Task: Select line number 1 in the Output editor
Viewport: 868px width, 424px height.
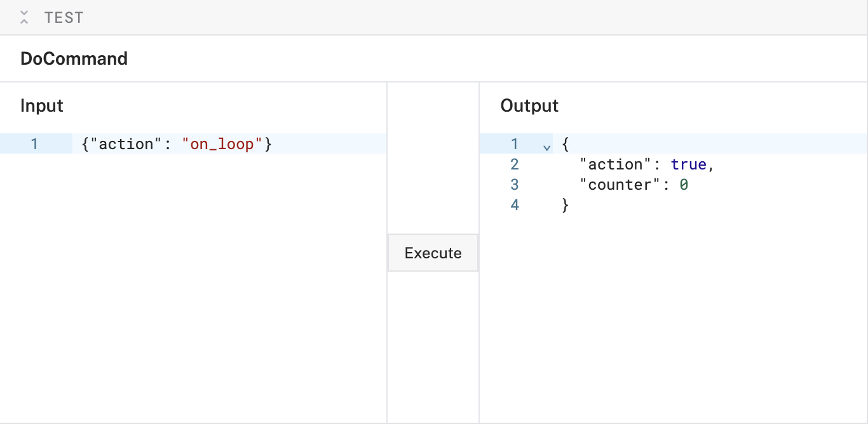Action: pos(514,144)
